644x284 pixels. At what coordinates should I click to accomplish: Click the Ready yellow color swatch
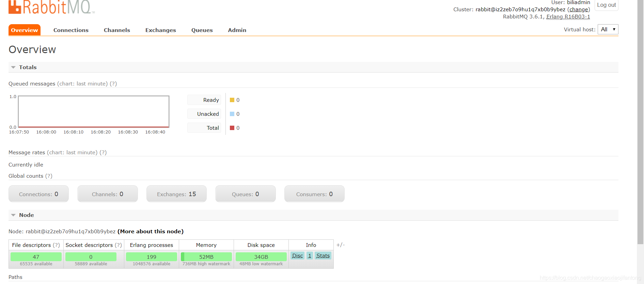(232, 100)
